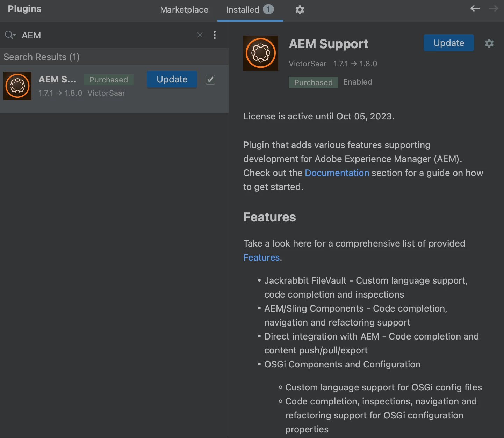Follow the Features hyperlink
Viewport: 504px width, 438px height.
(x=261, y=257)
